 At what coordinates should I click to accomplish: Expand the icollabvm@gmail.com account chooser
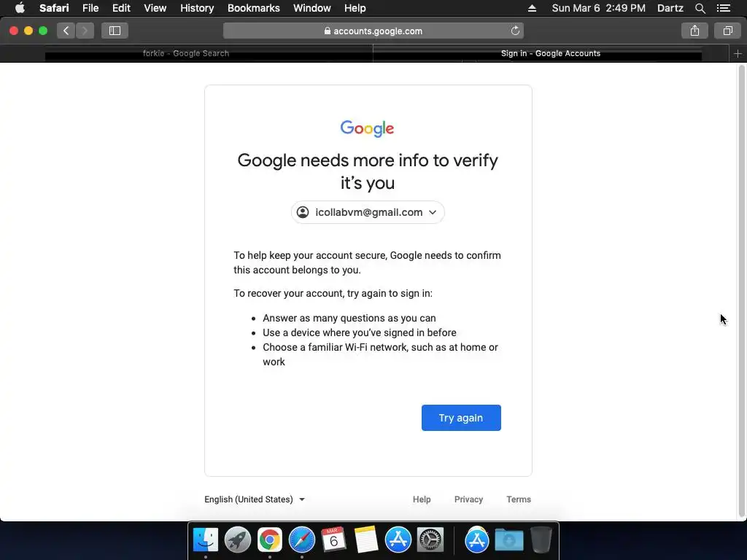(368, 212)
